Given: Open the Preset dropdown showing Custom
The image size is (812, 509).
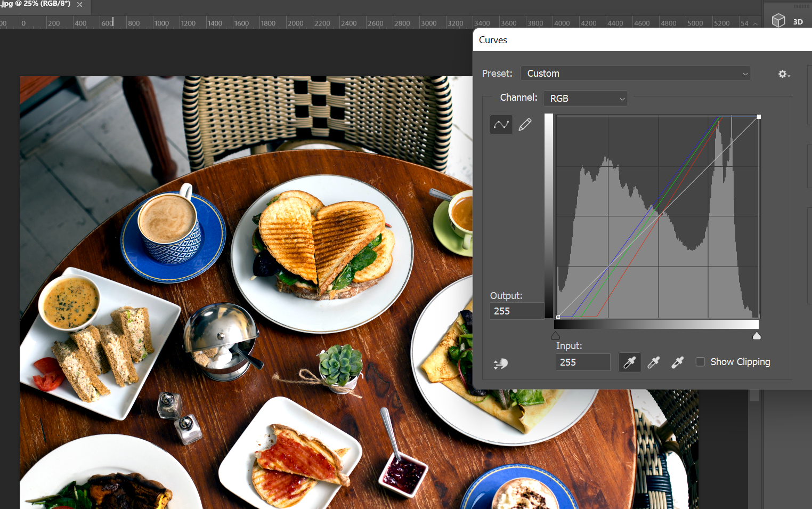Looking at the screenshot, I should (636, 74).
